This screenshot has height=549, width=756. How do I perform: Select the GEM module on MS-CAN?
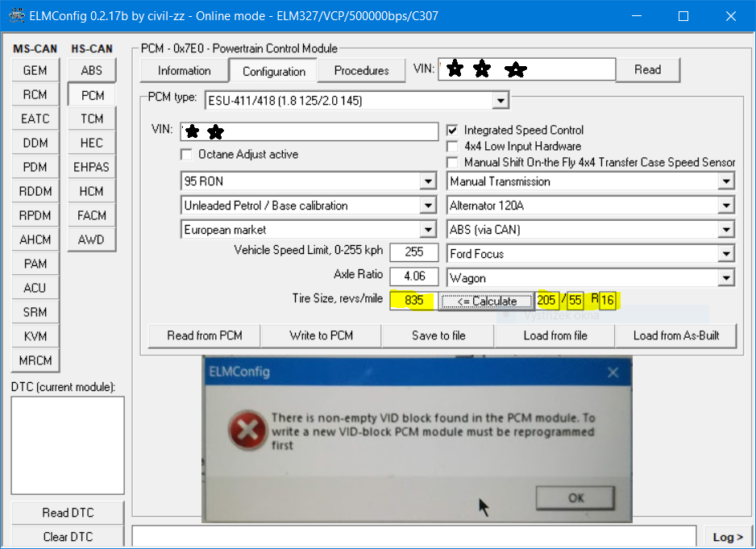click(35, 71)
